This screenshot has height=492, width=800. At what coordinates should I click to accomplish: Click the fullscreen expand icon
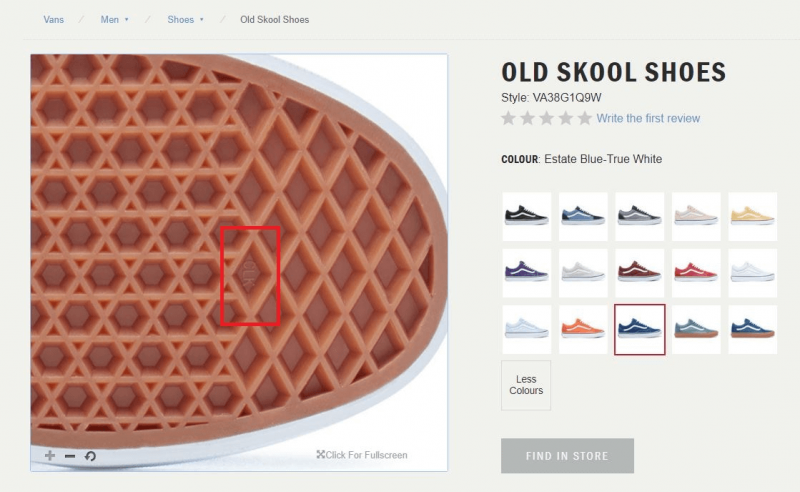coord(321,455)
